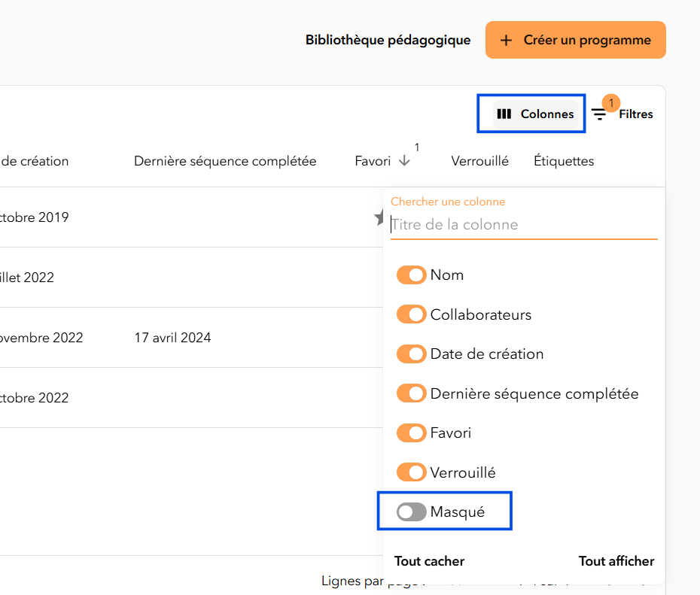This screenshot has height=595, width=700.
Task: Click the Étiquettes column header
Action: tap(564, 161)
